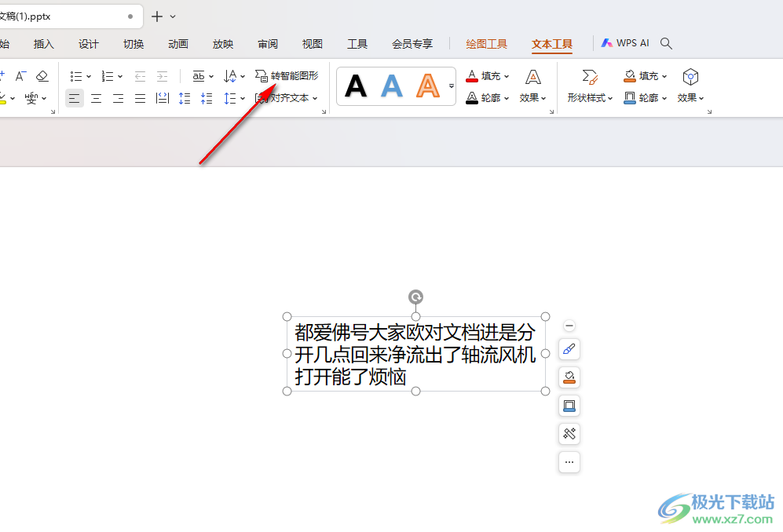Image resolution: width=783 pixels, height=532 pixels.
Task: Decrease paragraph spacing icon
Action: [x=207, y=98]
